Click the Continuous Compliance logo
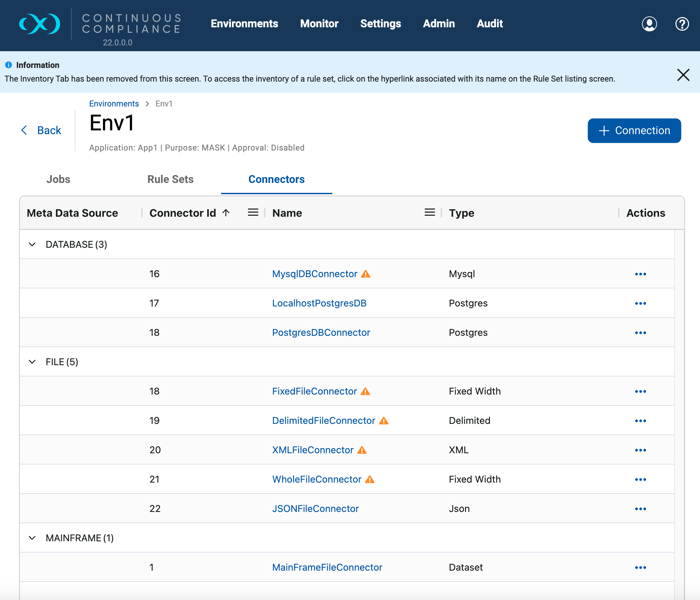Screen dimensions: 700x600 pos(40,24)
